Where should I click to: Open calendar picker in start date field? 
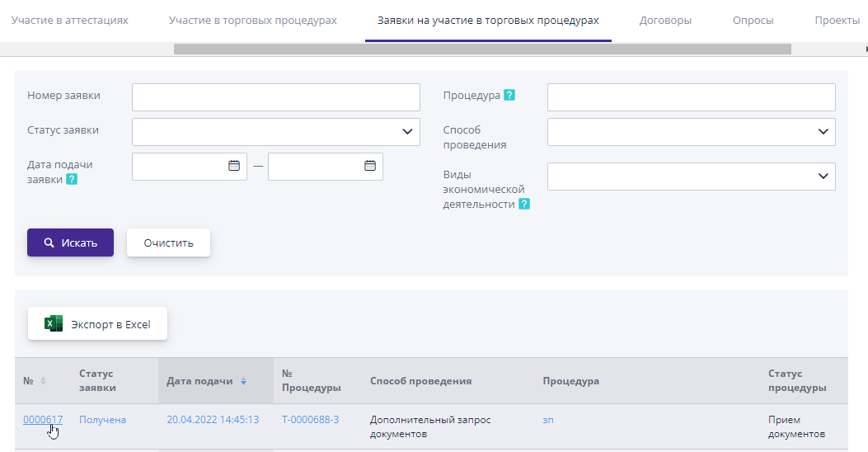234,166
